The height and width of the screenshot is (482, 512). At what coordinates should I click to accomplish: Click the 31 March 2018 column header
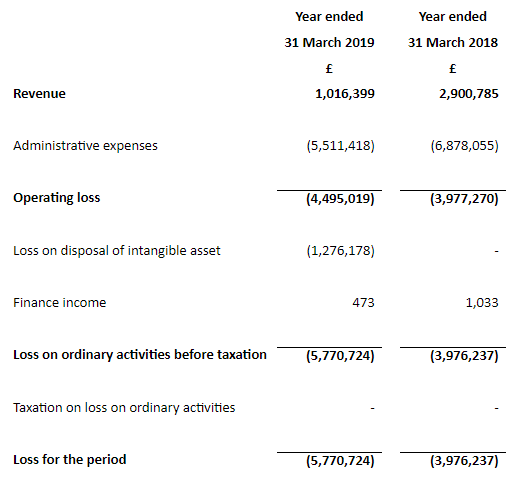453,43
